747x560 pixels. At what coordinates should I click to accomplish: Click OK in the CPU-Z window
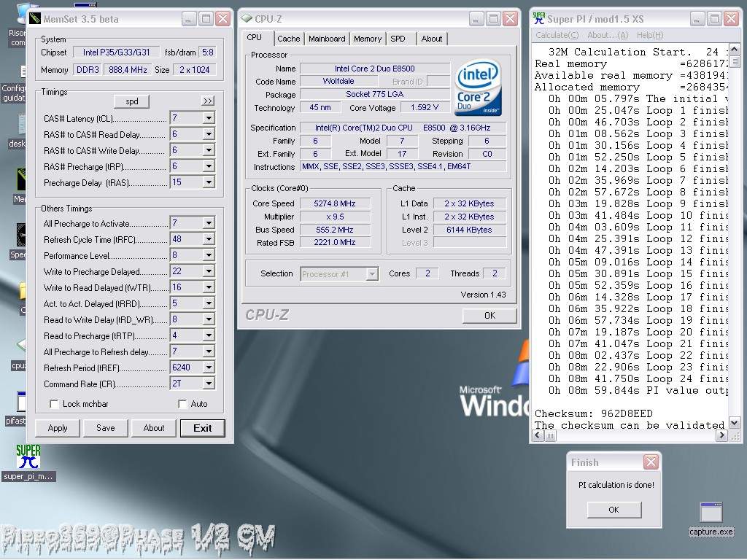click(x=489, y=315)
